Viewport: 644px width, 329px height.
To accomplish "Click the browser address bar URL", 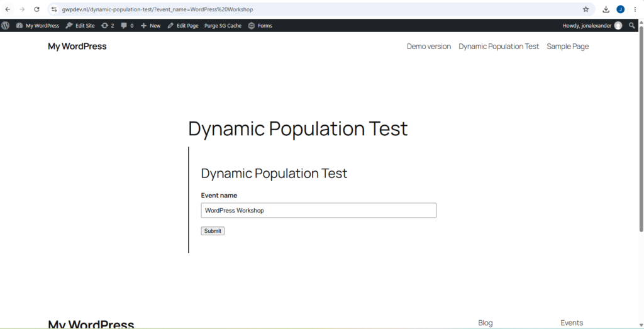I will (x=157, y=9).
